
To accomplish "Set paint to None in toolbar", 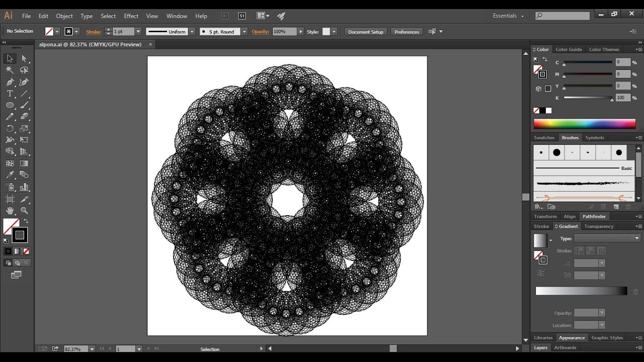I will pos(26,251).
